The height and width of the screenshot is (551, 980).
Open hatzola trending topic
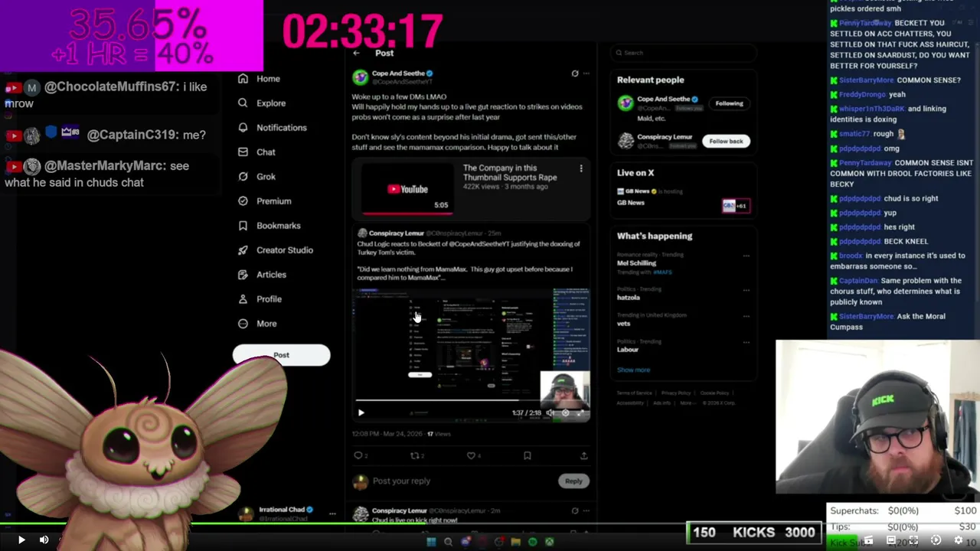(628, 297)
